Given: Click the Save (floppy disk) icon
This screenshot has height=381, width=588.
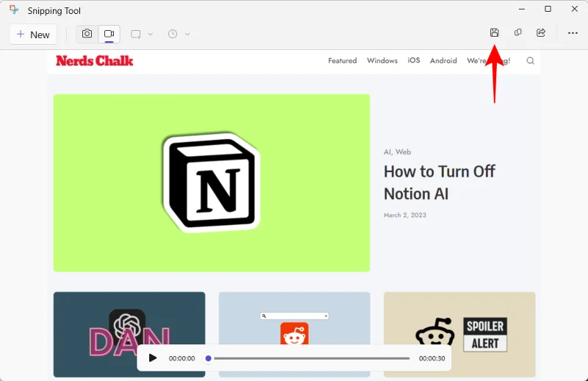Looking at the screenshot, I should [494, 32].
